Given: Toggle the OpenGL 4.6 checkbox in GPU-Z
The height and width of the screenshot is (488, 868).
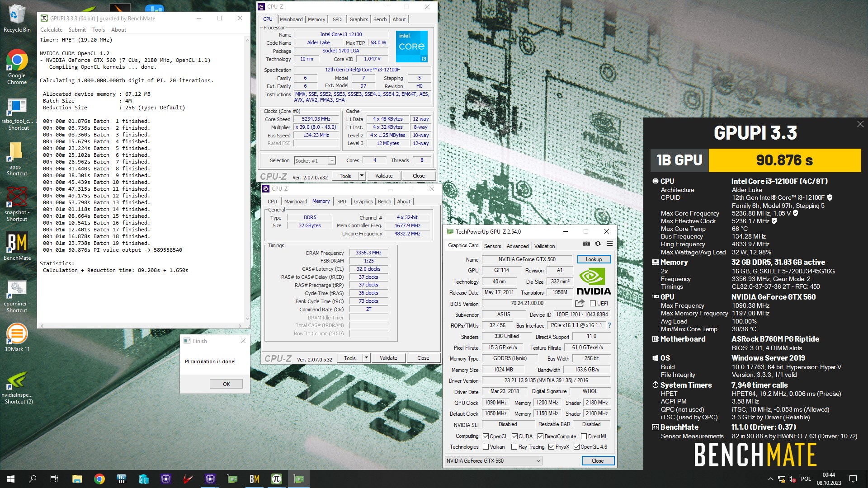Looking at the screenshot, I should click(x=576, y=447).
